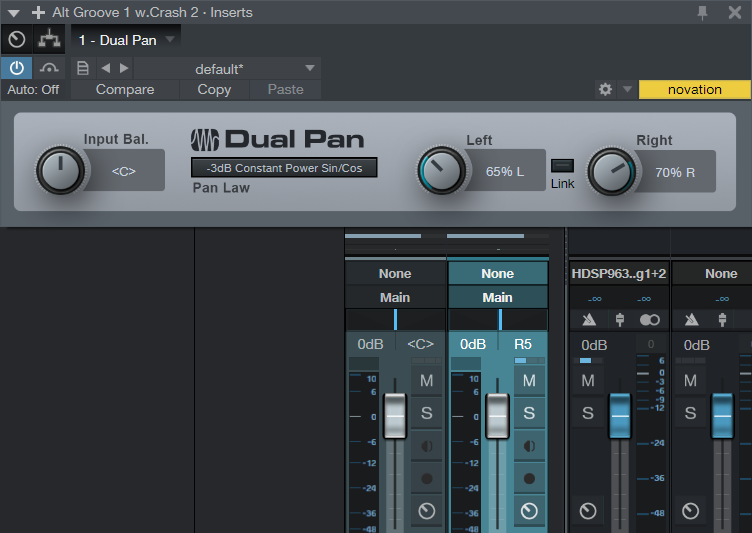Open the HDSP963..g1+2 output selector
The width and height of the screenshot is (752, 533).
619,273
